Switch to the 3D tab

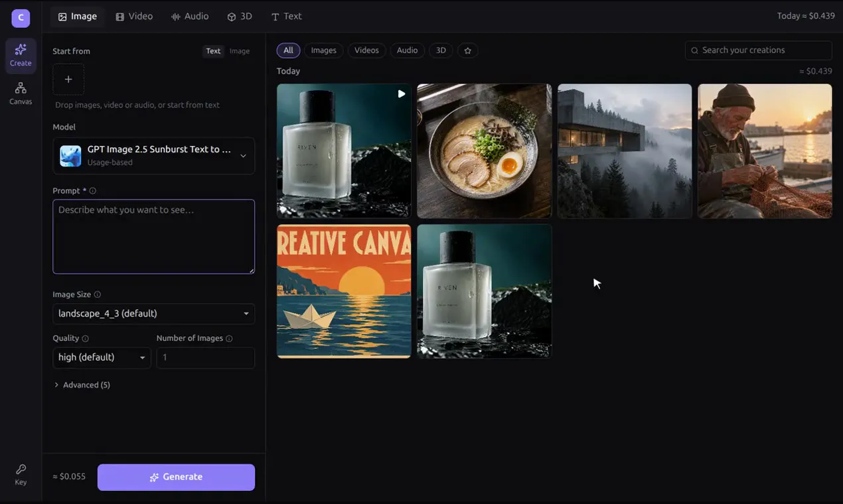click(x=240, y=17)
